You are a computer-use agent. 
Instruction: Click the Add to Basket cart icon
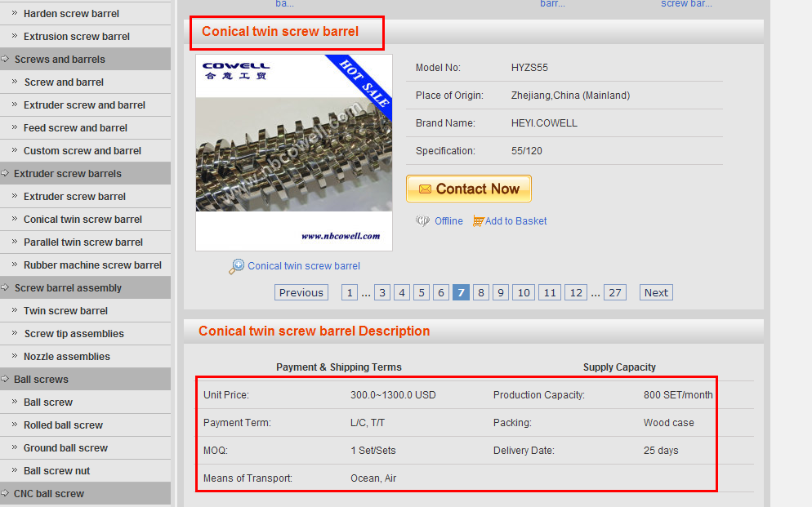click(x=478, y=221)
